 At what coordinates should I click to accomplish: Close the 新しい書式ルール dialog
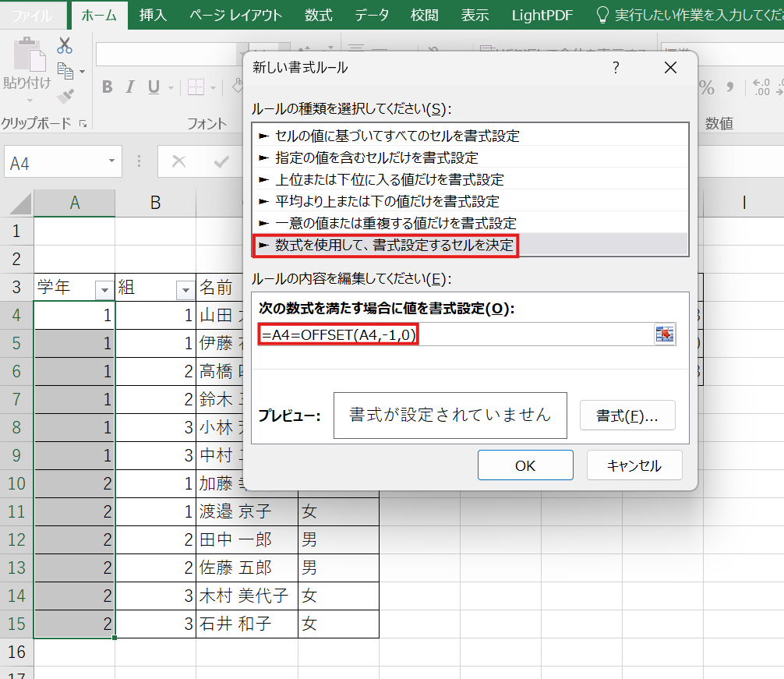[670, 67]
